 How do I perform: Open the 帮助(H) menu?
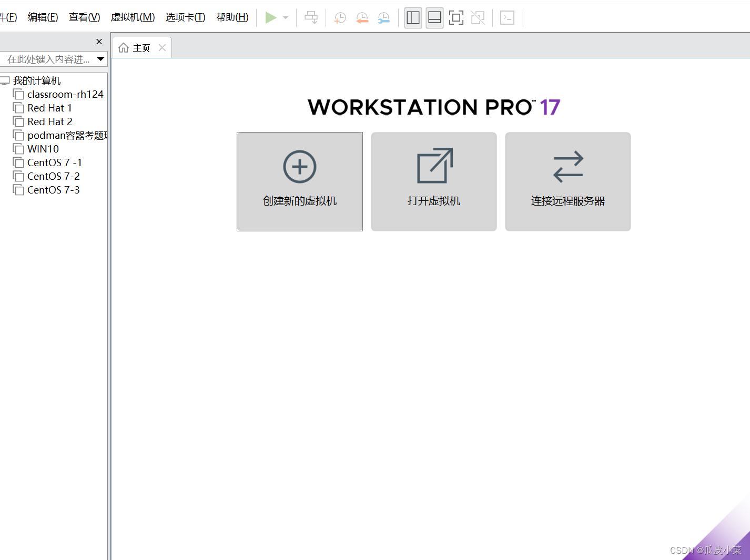232,17
